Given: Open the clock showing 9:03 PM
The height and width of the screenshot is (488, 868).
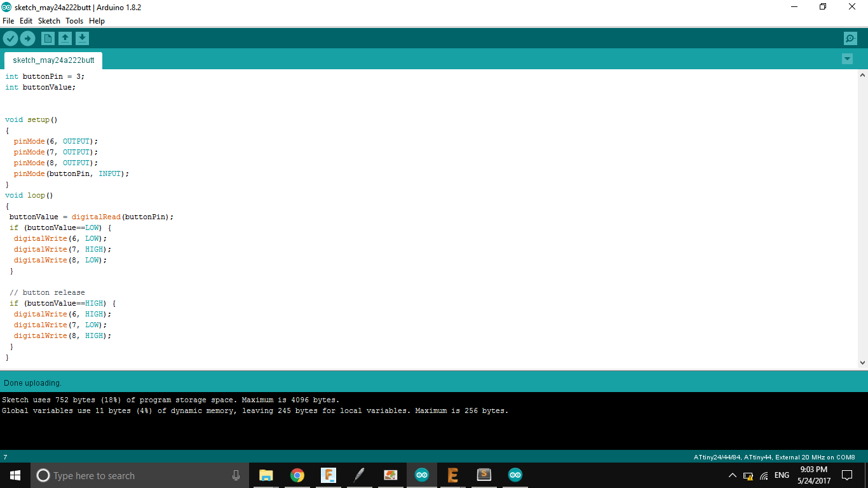Looking at the screenshot, I should coord(814,475).
